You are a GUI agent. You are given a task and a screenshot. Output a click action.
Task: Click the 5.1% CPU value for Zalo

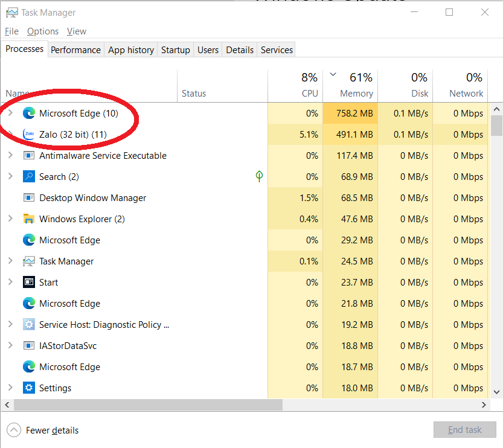click(295, 135)
